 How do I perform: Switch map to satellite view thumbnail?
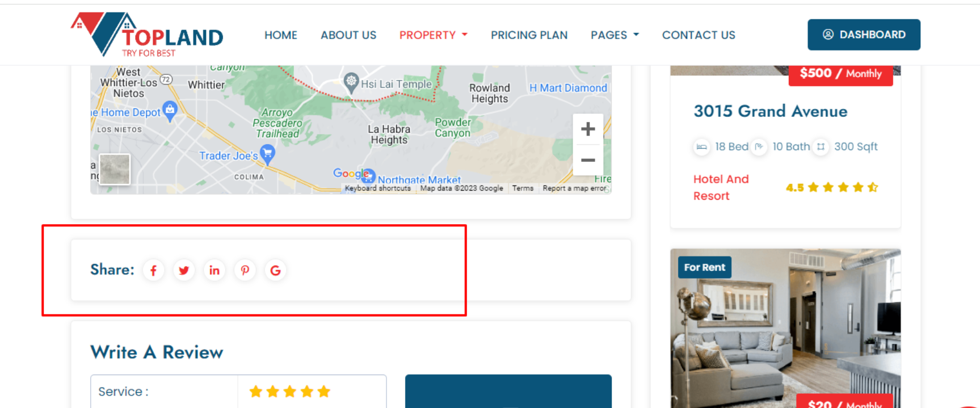[115, 169]
